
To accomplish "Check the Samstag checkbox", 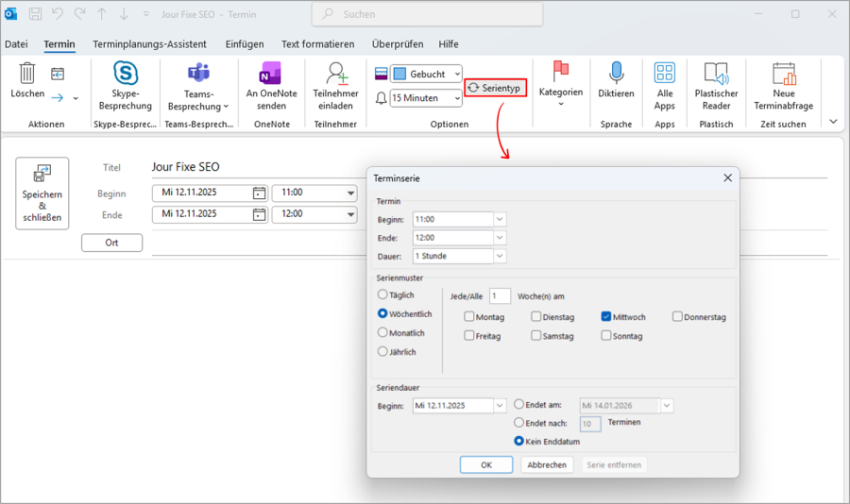I will tap(536, 335).
